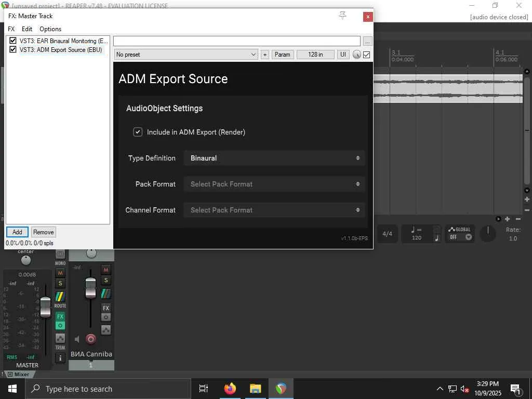Open the master track green FX button
The image size is (532, 399).
click(x=60, y=316)
